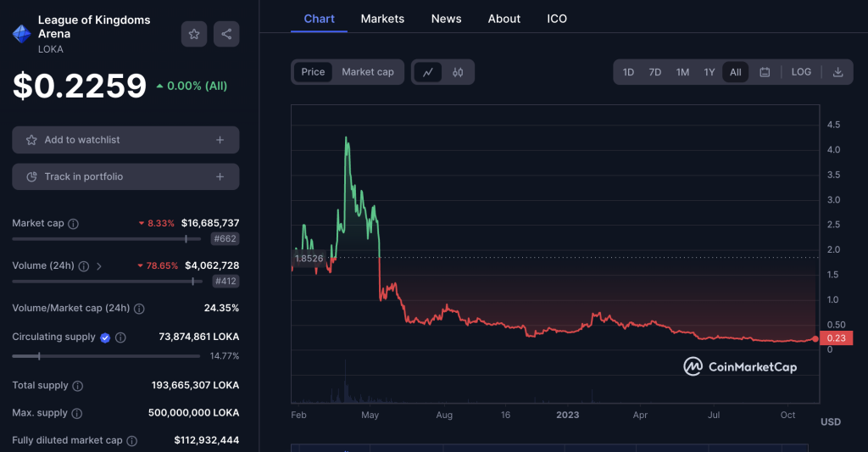The width and height of the screenshot is (868, 452).
Task: Open the calendar date range picker
Action: (x=765, y=72)
